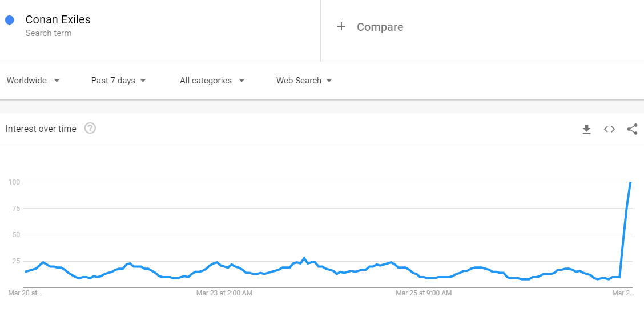Select the Mar 23 at 2:00 AM label
644x316 pixels.
224,293
